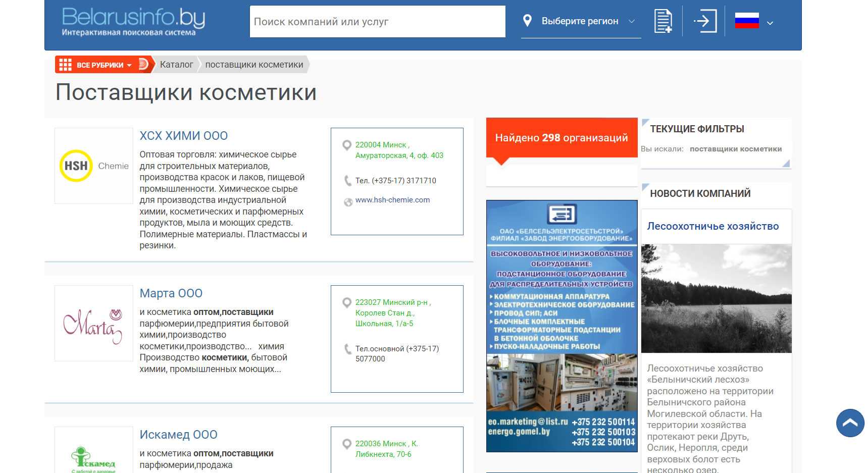Screen dimensions: 868x473
Task: Click the ТЕКУЩИЕ ФИЛЬТРЫ heading
Action: point(697,129)
